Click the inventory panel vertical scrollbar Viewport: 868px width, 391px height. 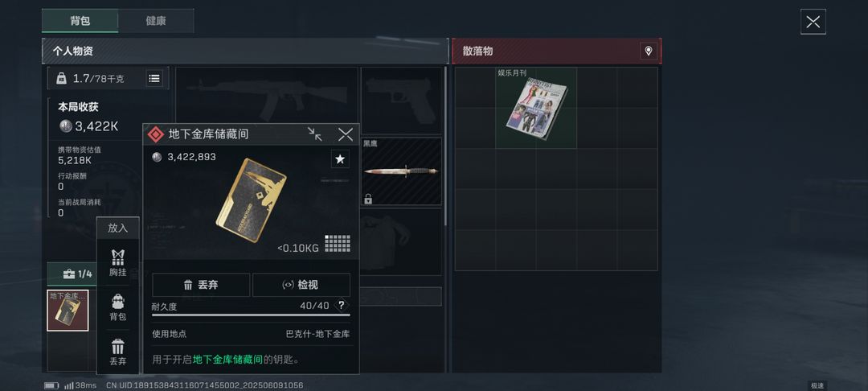445,146
